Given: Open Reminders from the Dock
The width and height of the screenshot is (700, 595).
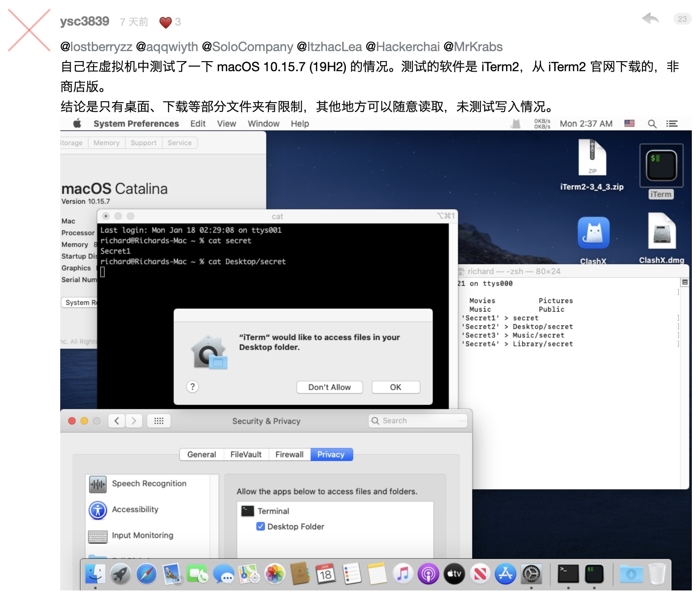Looking at the screenshot, I should point(351,574).
